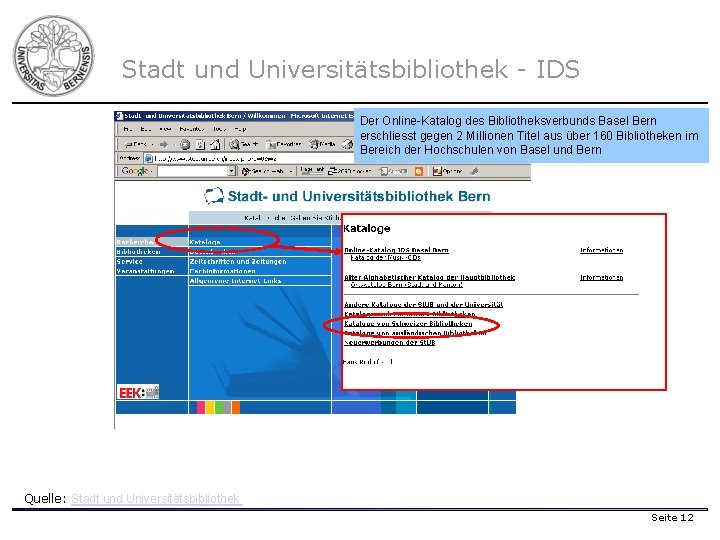Click Search Web on Google toolbar
The image size is (720, 540).
tap(265, 171)
